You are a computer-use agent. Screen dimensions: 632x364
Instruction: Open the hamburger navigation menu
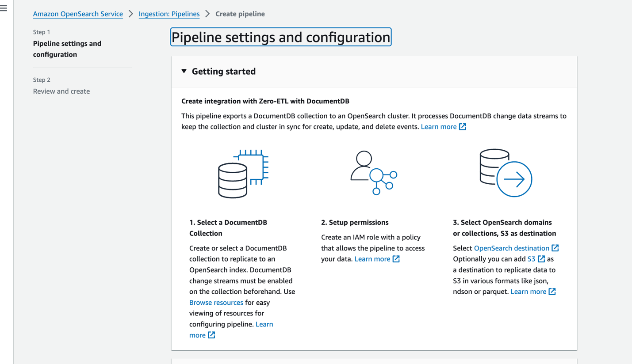point(4,8)
